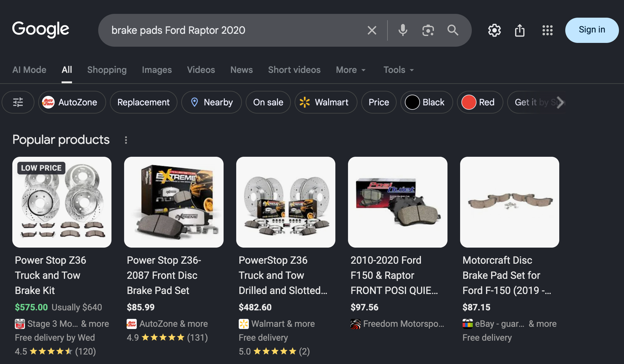Viewport: 624px width, 364px height.
Task: Open the all filters sliders icon
Action: [x=18, y=102]
